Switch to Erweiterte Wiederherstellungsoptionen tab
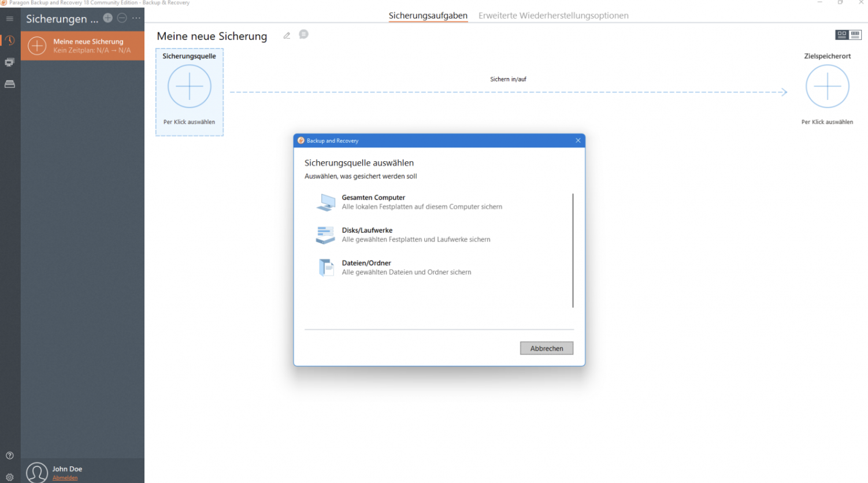The image size is (868, 483). [x=553, y=16]
